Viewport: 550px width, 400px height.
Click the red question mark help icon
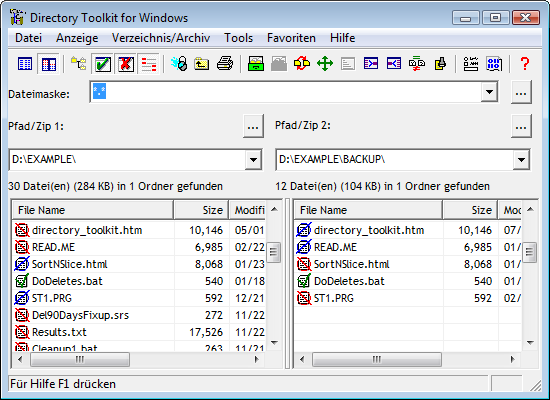(525, 64)
